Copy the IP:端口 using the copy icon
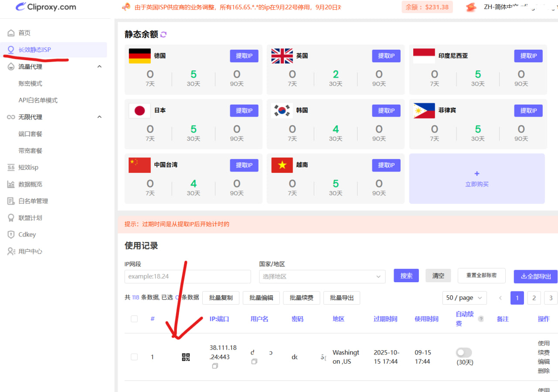The height and width of the screenshot is (392, 558). (x=215, y=366)
